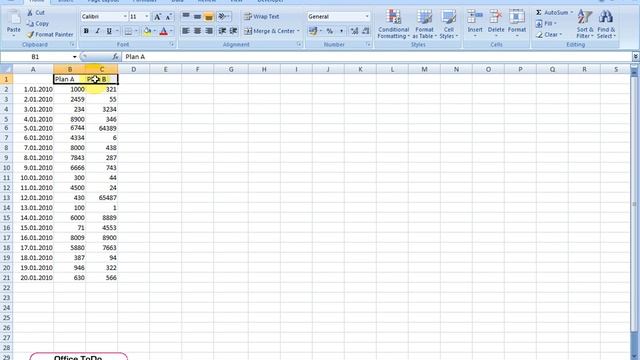Center text horizontally

[x=197, y=31]
